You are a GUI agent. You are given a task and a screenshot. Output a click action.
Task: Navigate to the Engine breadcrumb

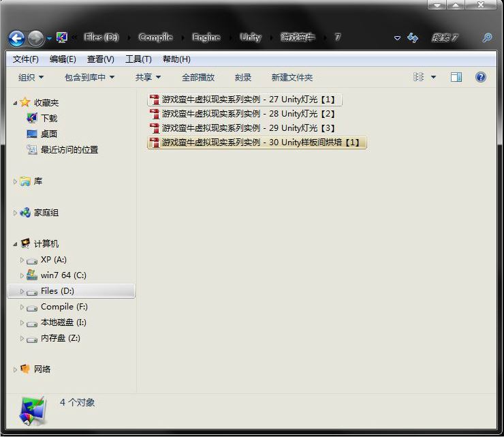[x=206, y=37]
